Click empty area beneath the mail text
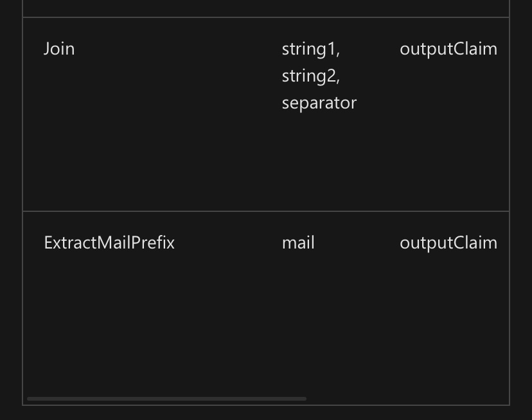Viewport: 532px width, 420px height. click(x=298, y=308)
